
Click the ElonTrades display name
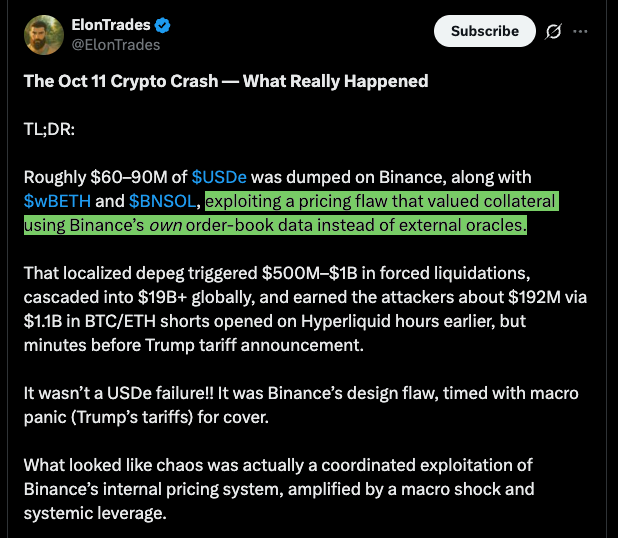tap(112, 24)
